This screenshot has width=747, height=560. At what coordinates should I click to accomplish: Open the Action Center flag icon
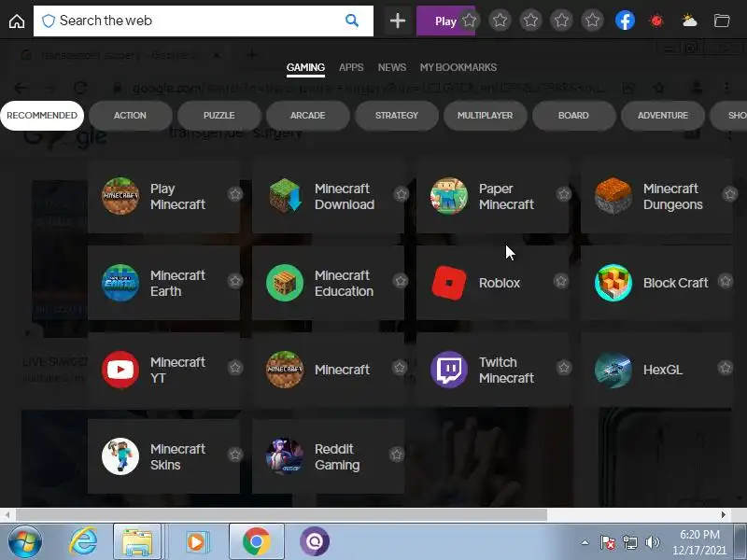point(607,542)
